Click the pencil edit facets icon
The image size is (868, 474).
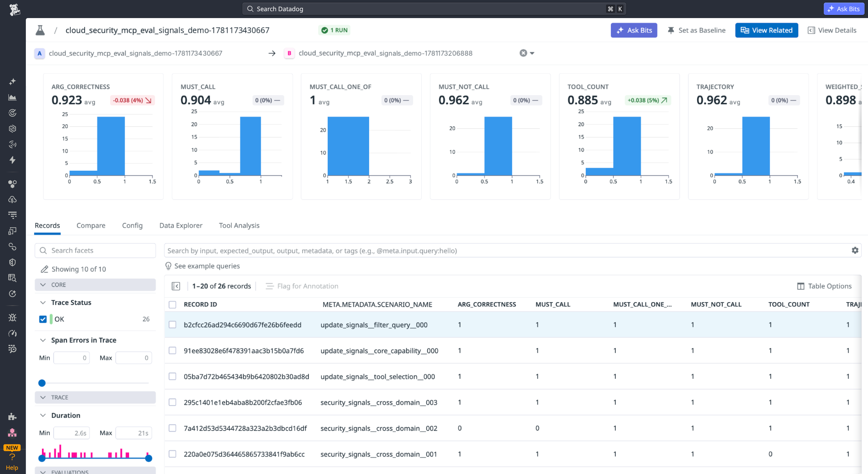click(x=44, y=269)
